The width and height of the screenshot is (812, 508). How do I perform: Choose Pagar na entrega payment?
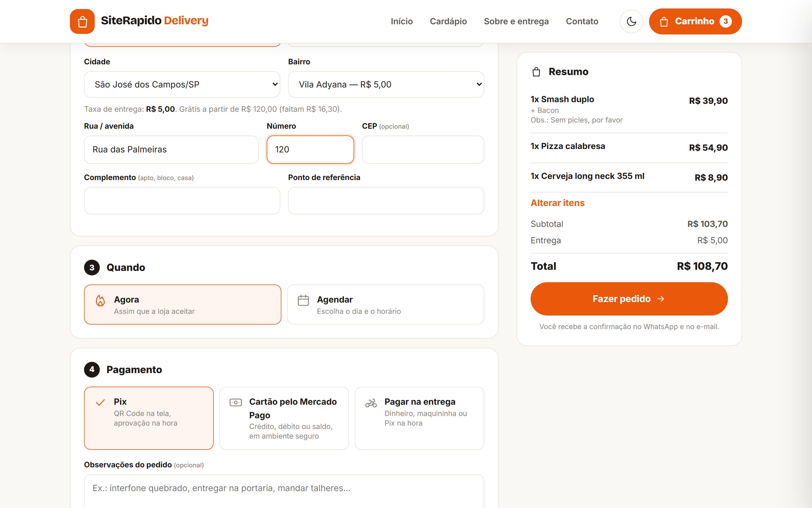419,418
